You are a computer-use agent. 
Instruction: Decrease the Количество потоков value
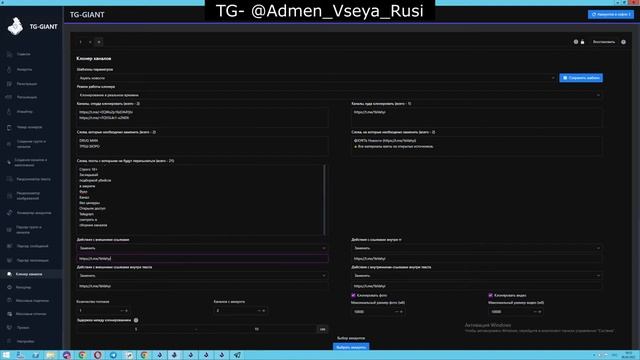122,311
